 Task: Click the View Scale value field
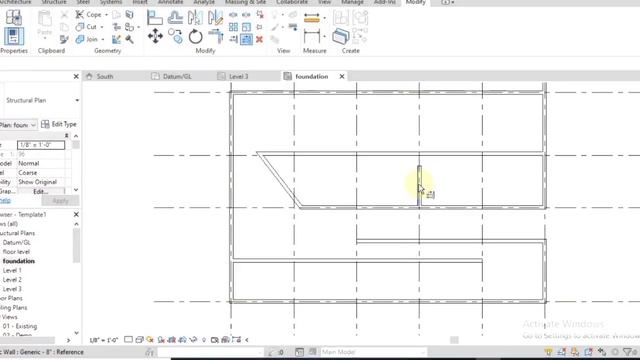pos(41,145)
